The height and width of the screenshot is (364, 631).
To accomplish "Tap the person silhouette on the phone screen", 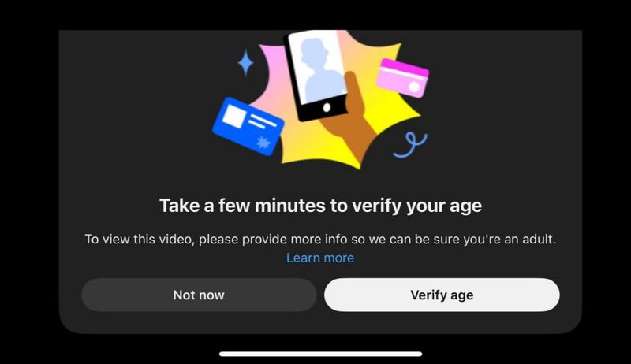I will pyautogui.click(x=322, y=70).
